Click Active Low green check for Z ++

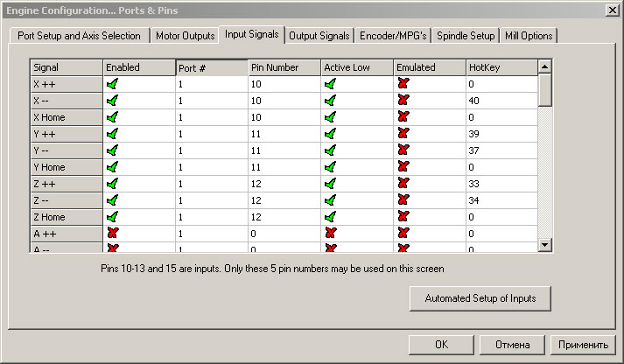330,184
